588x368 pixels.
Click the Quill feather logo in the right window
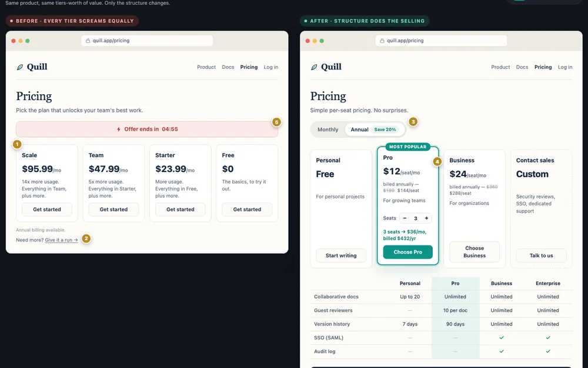click(x=314, y=67)
